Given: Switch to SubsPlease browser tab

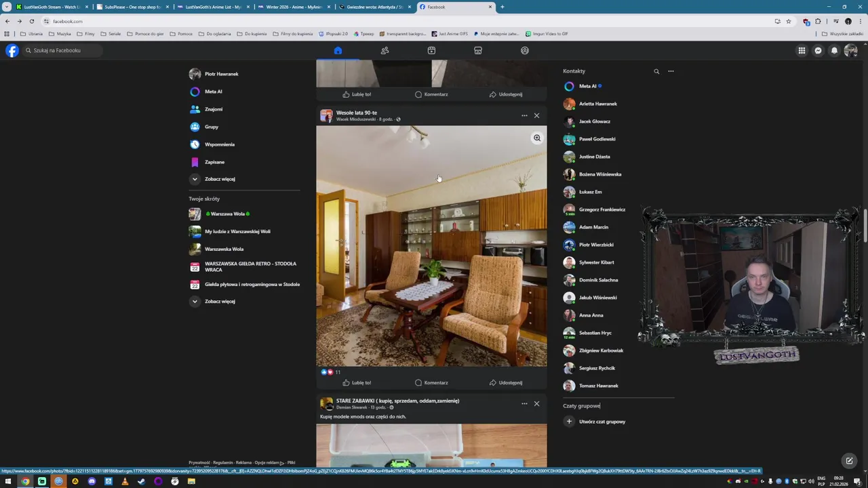Looking at the screenshot, I should pos(132,7).
